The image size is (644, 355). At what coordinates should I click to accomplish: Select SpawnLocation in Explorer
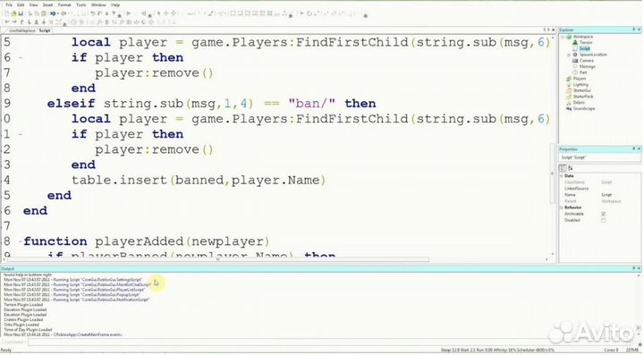593,55
